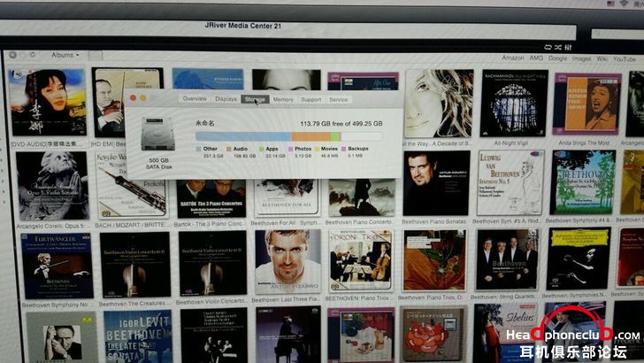644x363 pixels.
Task: Select the Storage tab
Action: coord(255,99)
